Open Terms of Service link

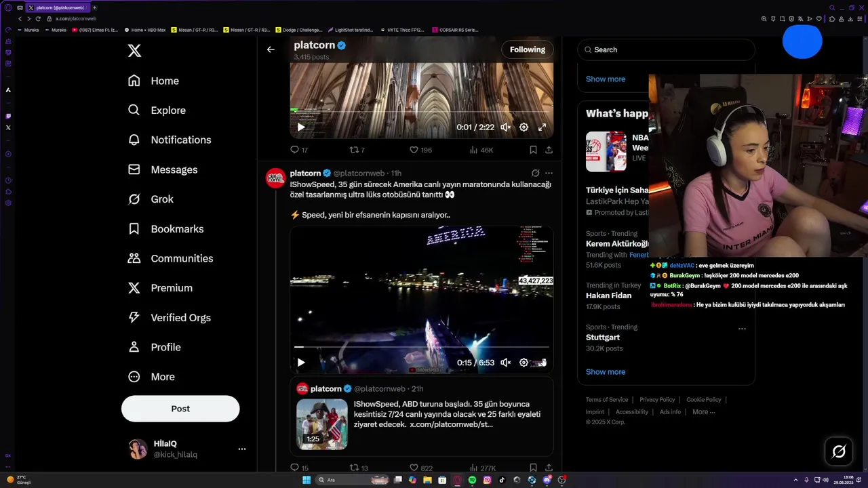[x=607, y=400]
